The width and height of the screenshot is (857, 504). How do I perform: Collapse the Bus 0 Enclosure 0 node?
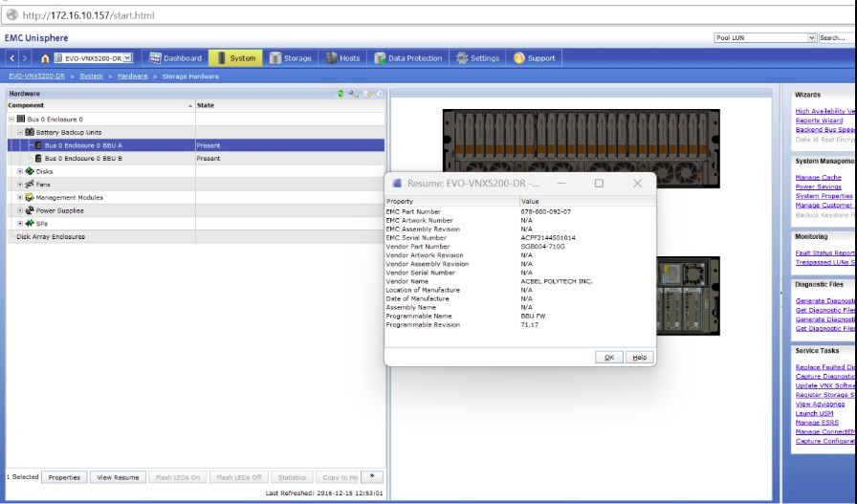tap(11, 119)
